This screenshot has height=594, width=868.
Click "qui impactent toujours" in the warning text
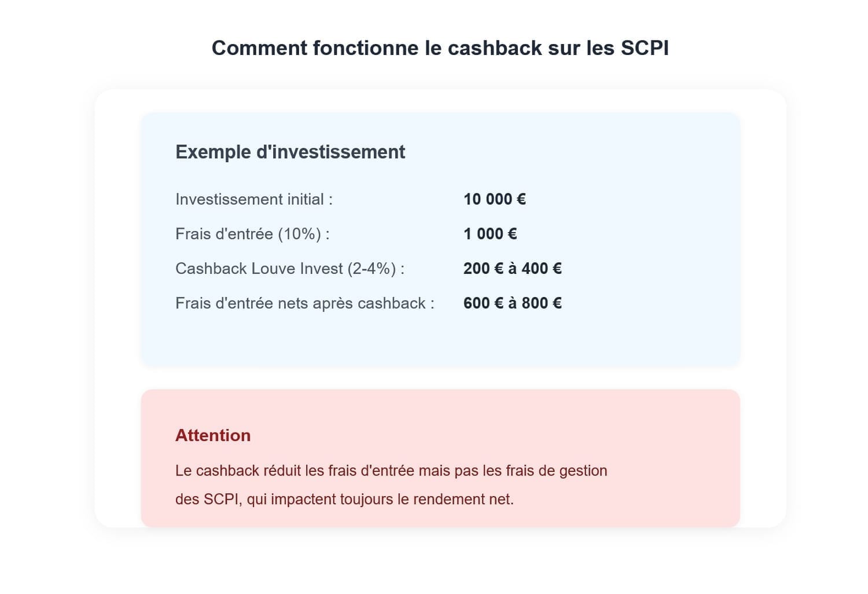pyautogui.click(x=320, y=499)
